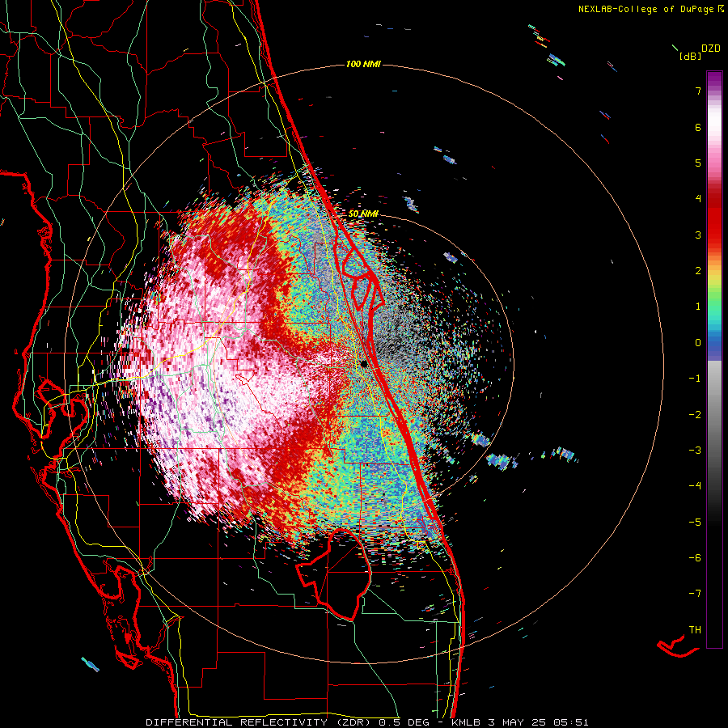Click the -6 value on the color scale

click(x=695, y=558)
